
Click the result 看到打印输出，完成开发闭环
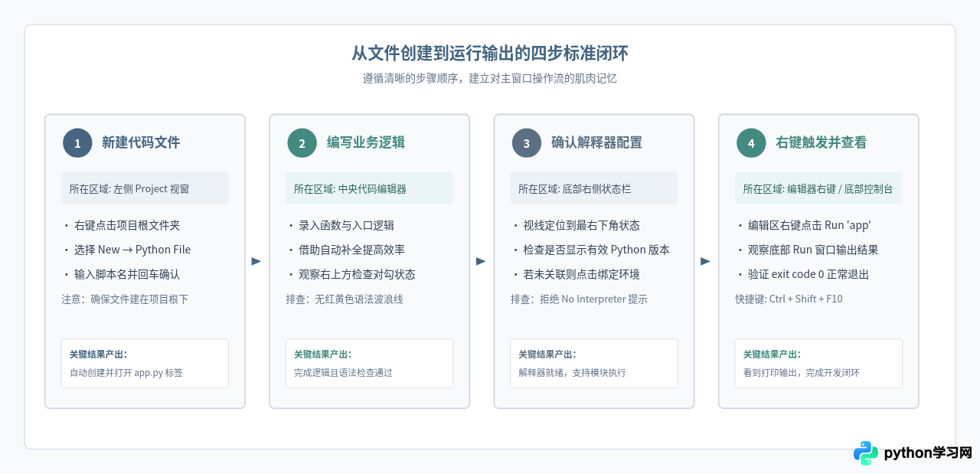(x=801, y=373)
